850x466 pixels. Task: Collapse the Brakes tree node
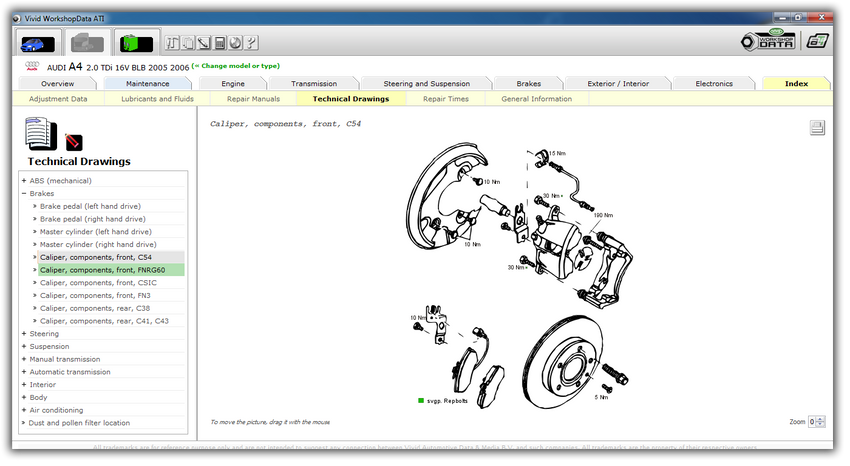(x=24, y=193)
